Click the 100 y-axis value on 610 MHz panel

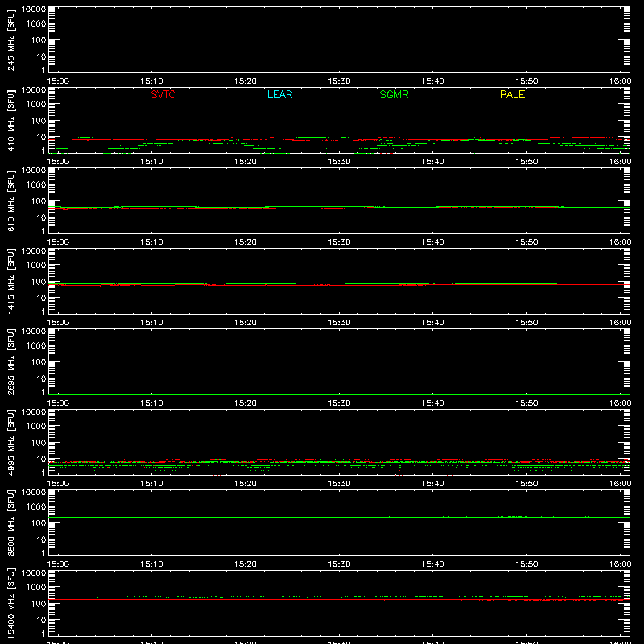(x=39, y=201)
